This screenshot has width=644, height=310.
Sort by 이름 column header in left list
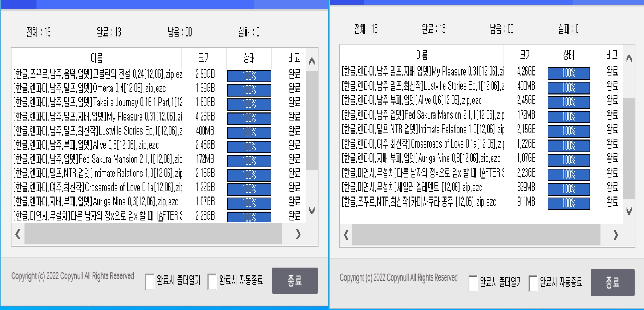click(96, 58)
